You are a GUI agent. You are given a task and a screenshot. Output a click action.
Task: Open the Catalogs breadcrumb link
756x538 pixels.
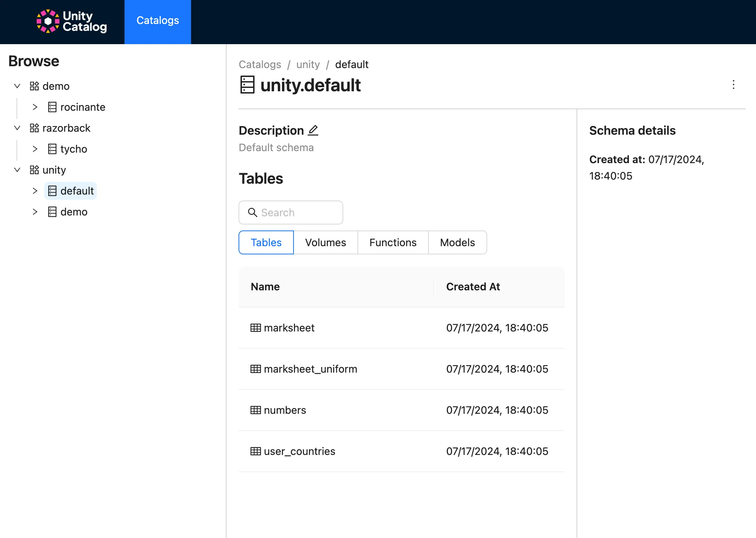coord(260,64)
